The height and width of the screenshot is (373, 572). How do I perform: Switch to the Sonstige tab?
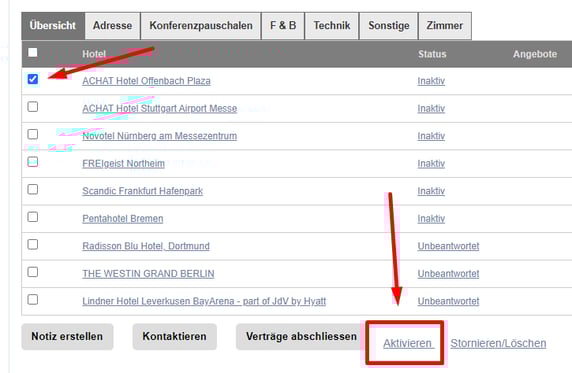(x=389, y=26)
